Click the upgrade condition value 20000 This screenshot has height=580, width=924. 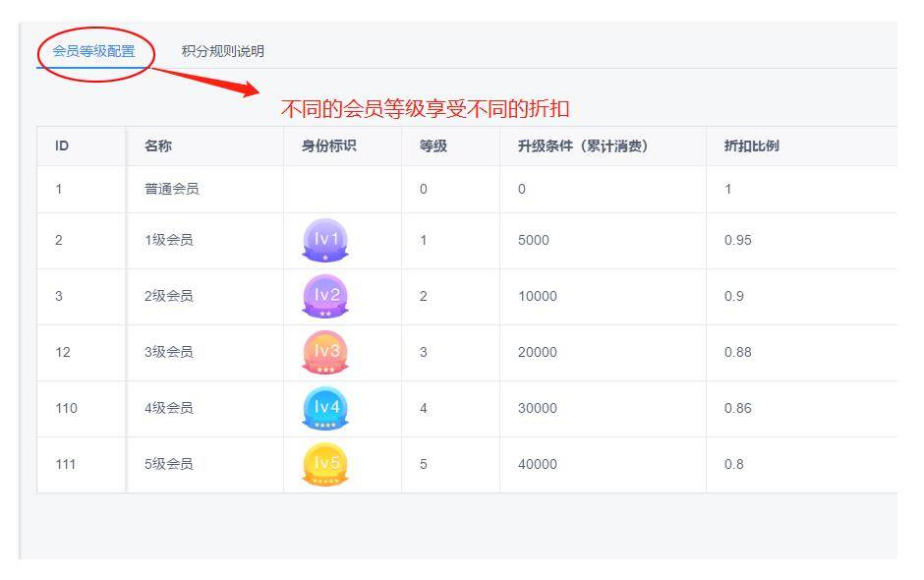(x=538, y=352)
